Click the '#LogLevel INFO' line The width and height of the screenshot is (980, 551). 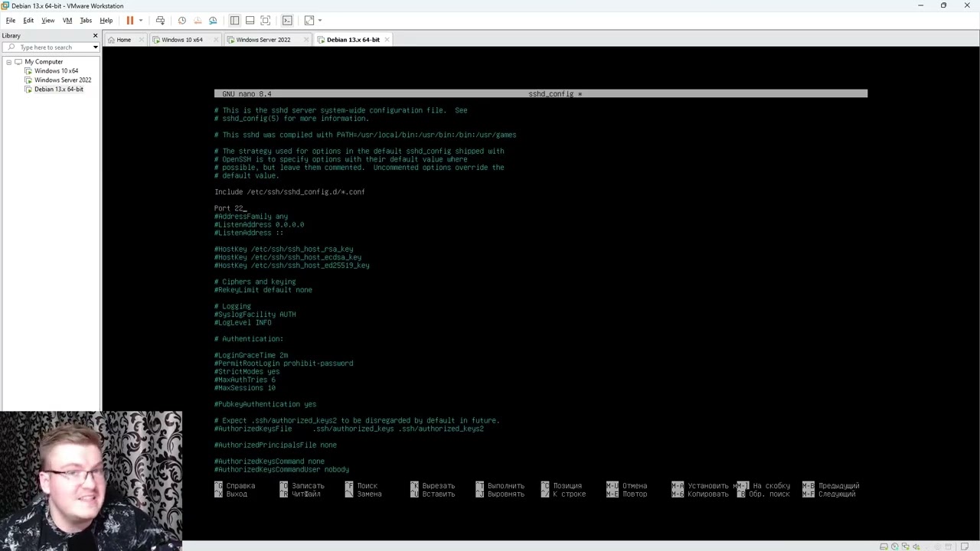pos(243,323)
